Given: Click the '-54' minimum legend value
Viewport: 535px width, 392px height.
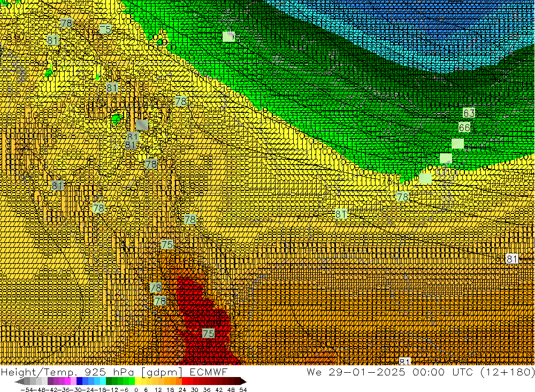Looking at the screenshot, I should (x=27, y=390).
